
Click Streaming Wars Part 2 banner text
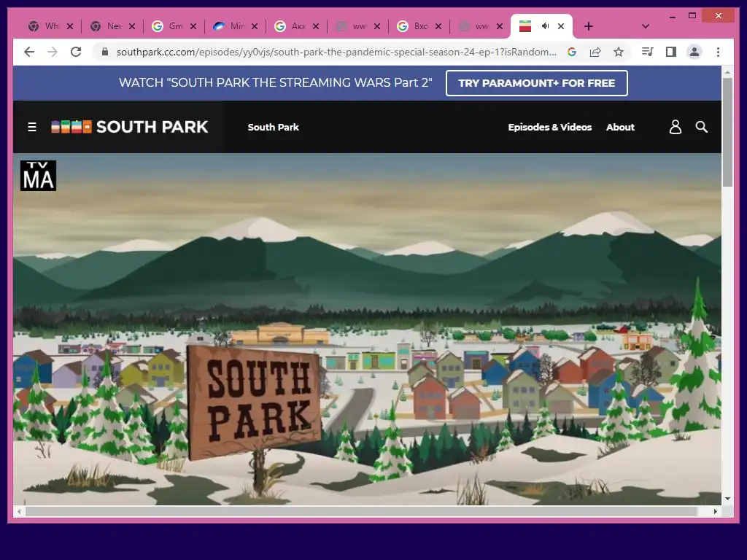coord(275,83)
